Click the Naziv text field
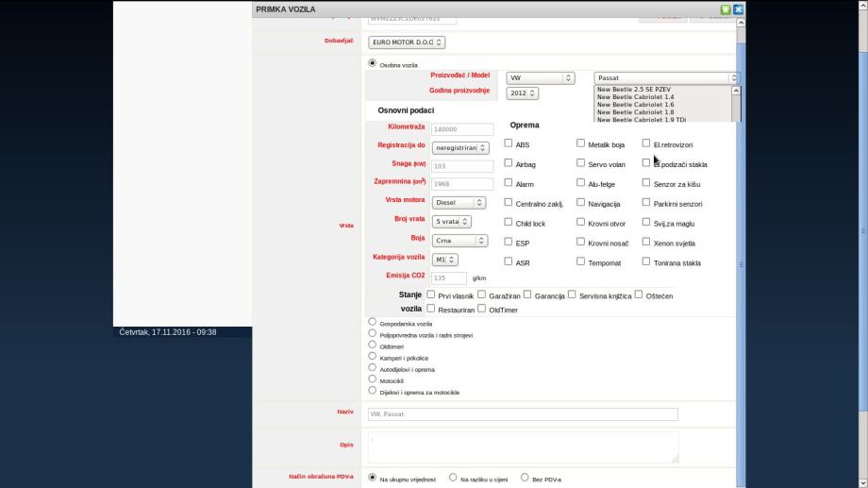 tap(523, 413)
